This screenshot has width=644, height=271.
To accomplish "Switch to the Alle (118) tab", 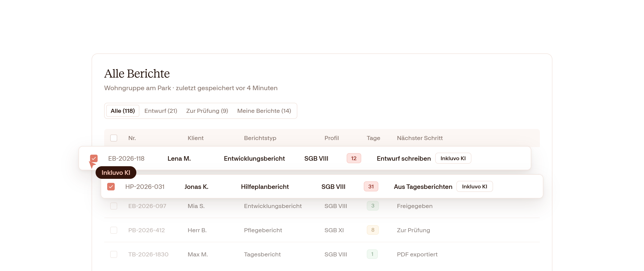I will (123, 111).
